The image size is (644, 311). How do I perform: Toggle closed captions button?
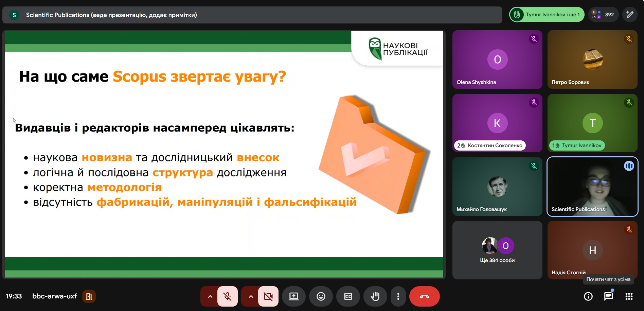(x=348, y=296)
